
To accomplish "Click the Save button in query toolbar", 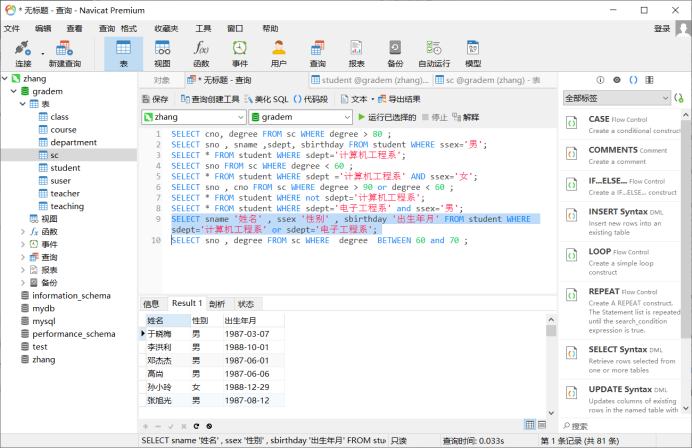I will tap(155, 99).
